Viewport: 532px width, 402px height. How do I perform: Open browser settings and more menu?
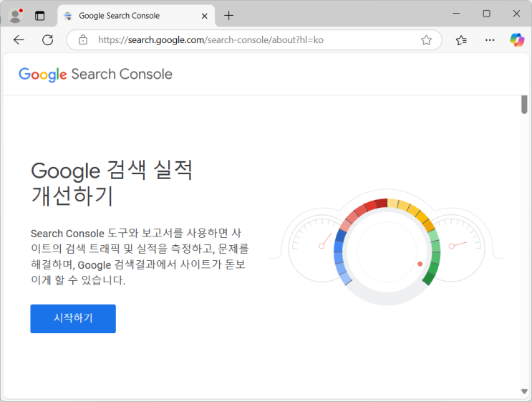tap(490, 40)
